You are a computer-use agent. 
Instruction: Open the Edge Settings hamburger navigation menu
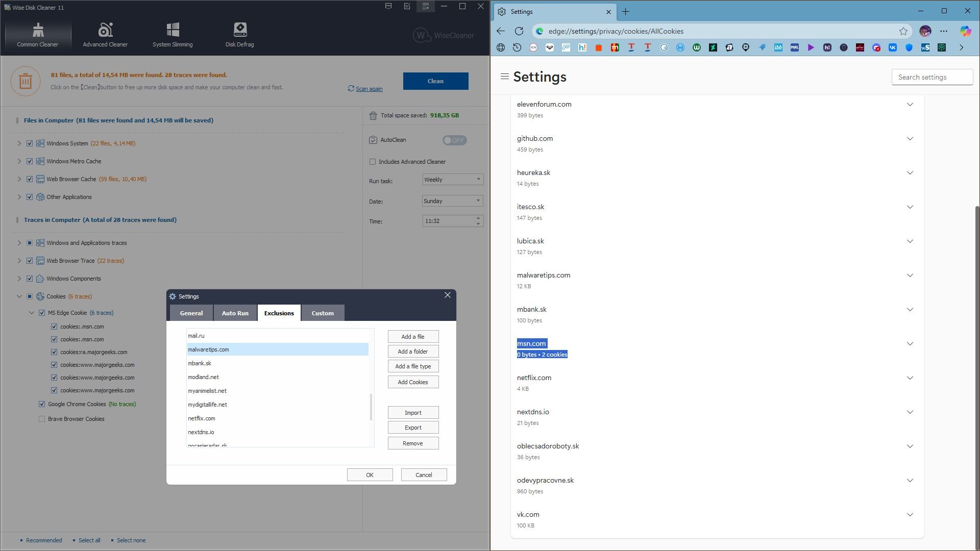click(x=505, y=77)
